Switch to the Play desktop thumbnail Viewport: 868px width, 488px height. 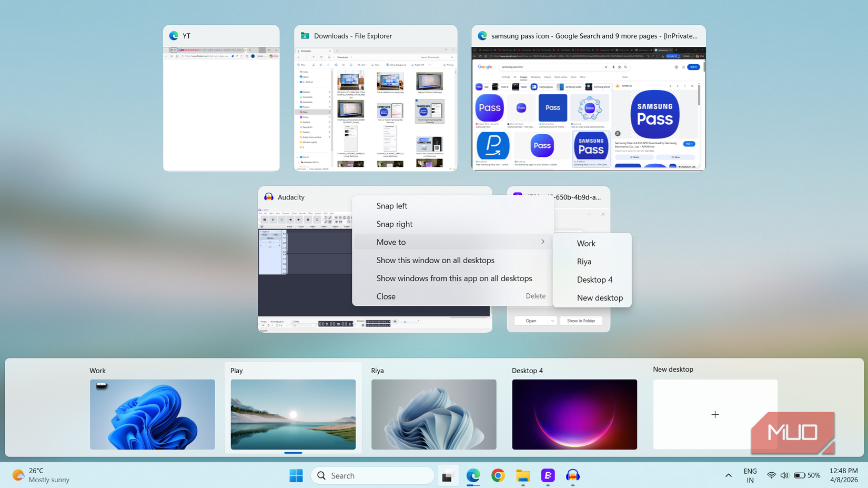click(293, 414)
